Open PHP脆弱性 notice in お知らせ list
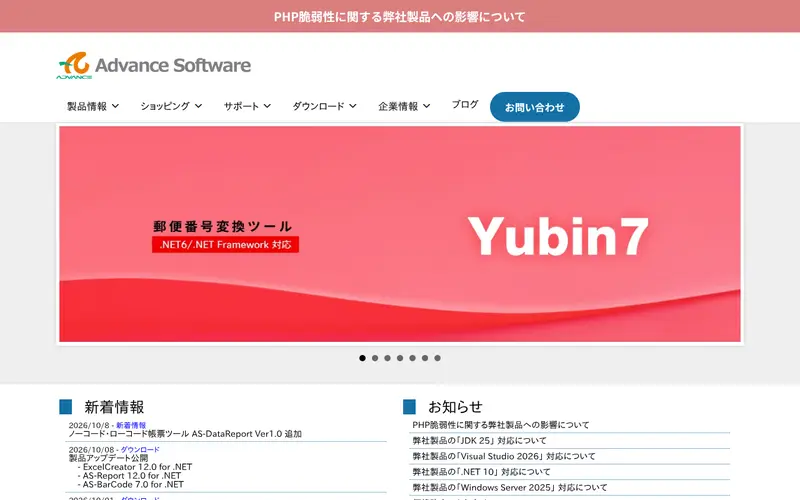Viewport: 800px width, 500px height. pyautogui.click(x=501, y=425)
